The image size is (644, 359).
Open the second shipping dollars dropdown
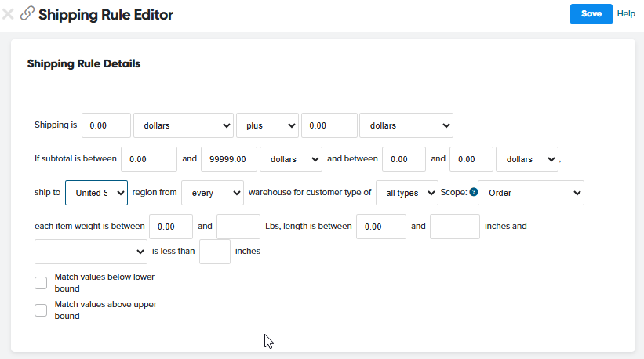(406, 125)
